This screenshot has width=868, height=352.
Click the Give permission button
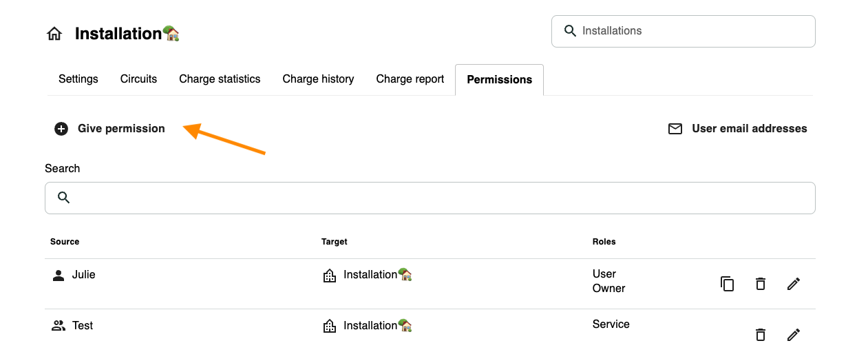point(110,129)
